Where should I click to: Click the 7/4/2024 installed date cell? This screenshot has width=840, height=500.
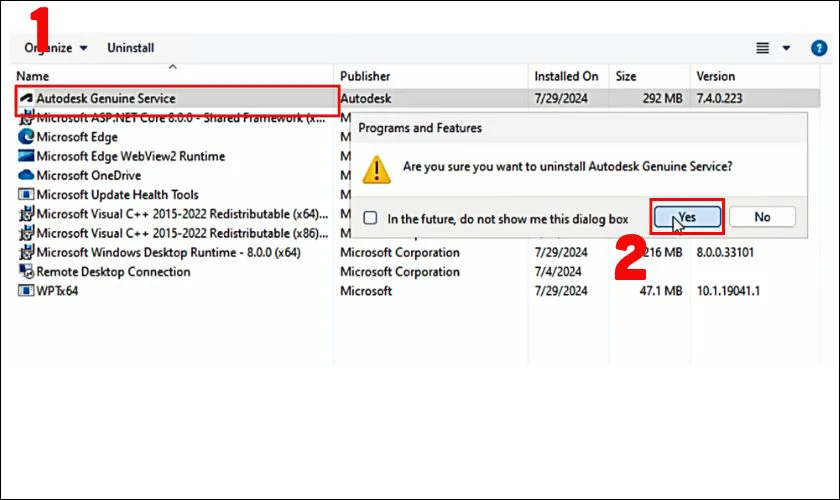pyautogui.click(x=558, y=272)
